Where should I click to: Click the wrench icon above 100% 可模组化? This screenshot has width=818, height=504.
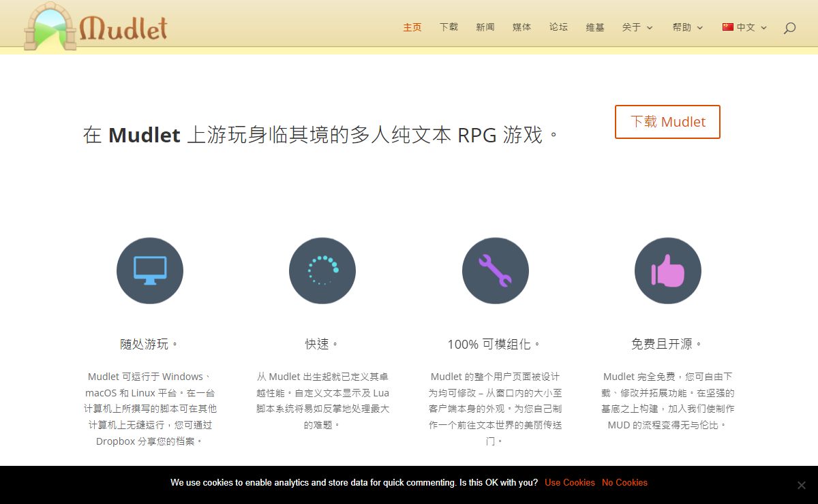pos(496,270)
